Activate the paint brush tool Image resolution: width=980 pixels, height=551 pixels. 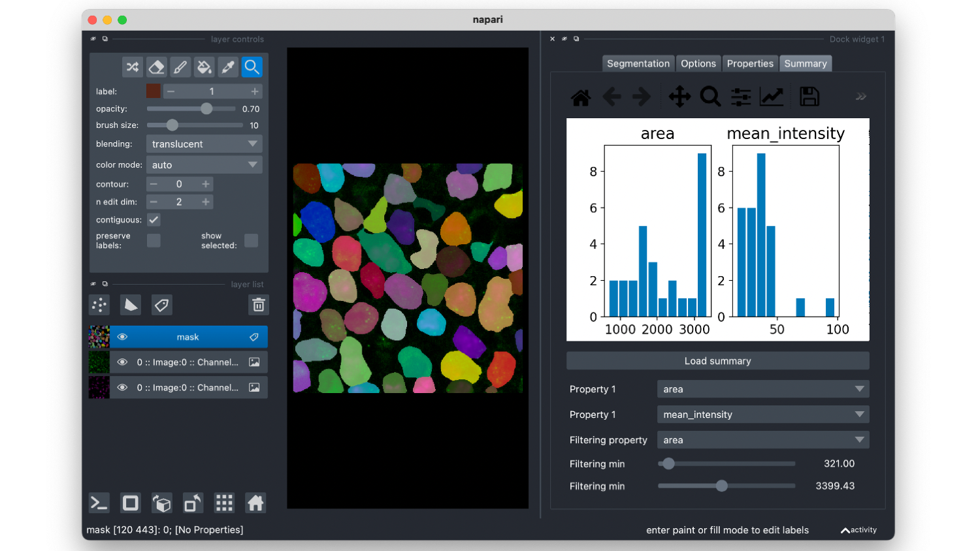click(180, 67)
